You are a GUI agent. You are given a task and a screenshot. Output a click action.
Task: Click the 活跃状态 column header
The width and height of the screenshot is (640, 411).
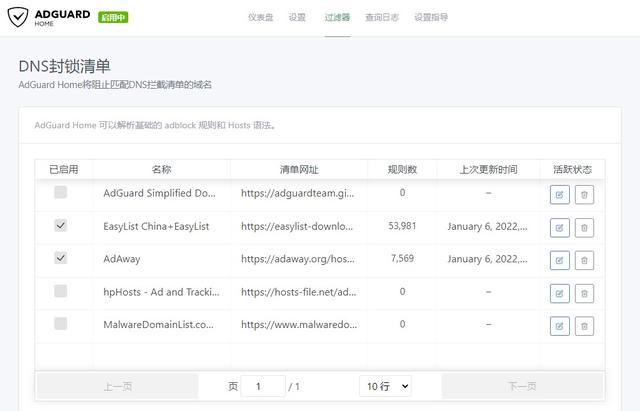coord(572,169)
